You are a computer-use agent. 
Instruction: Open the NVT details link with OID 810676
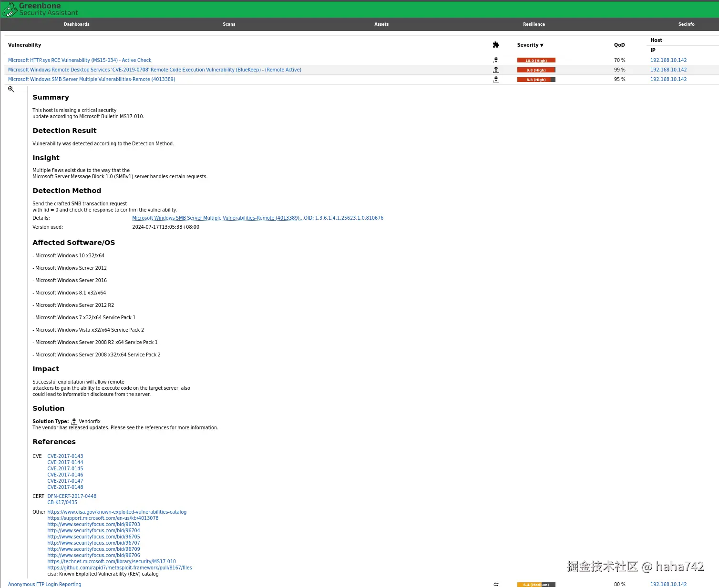[257, 218]
